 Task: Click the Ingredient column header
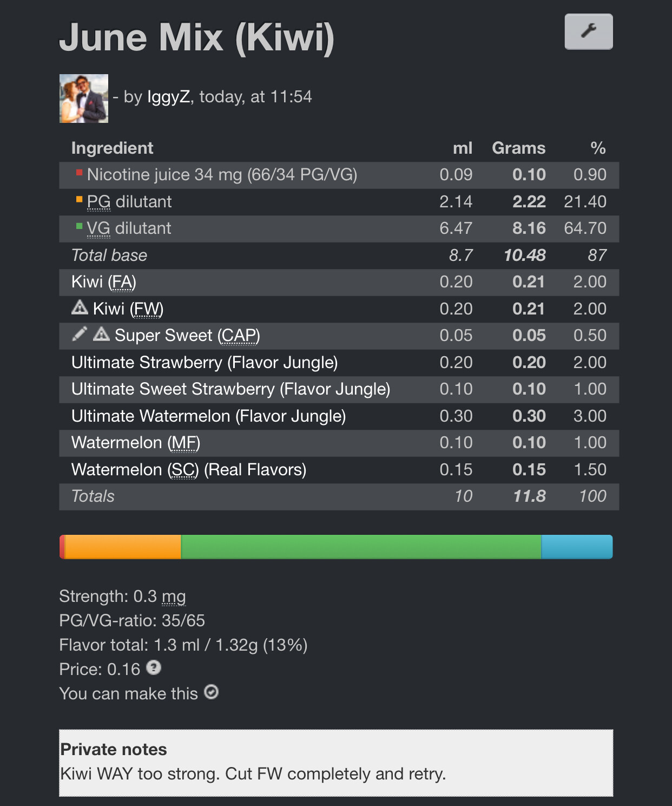point(113,148)
